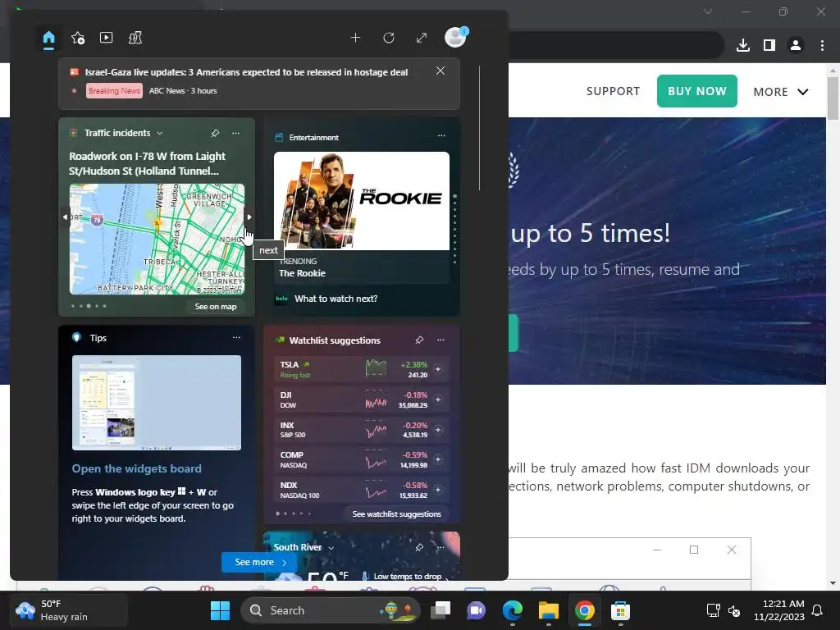Screen dimensions: 840x630
Task: Open the widgets profile avatar
Action: [x=456, y=37]
